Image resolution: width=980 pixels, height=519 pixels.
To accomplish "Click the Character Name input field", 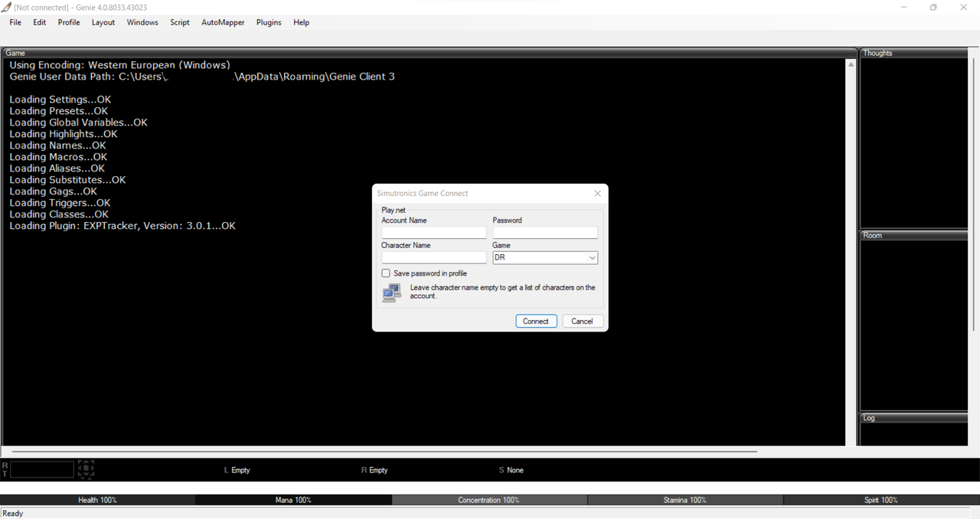I will point(434,258).
